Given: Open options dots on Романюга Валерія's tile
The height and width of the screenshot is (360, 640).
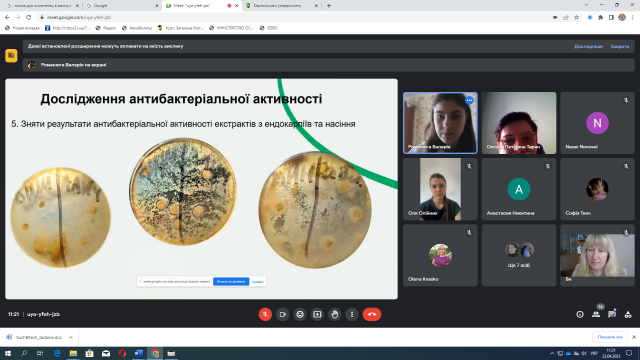Looking at the screenshot, I should (469, 100).
